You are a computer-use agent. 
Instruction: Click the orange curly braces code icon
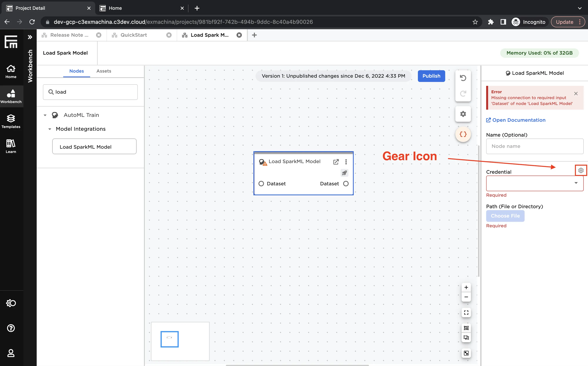[463, 134]
